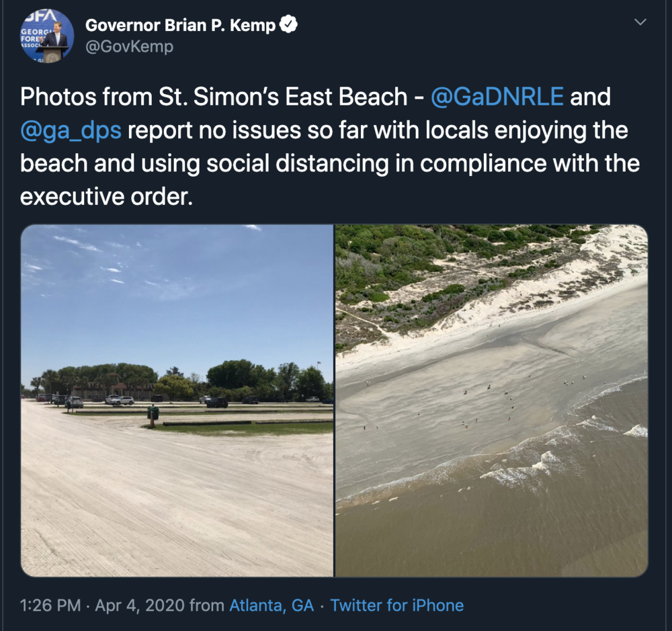View the parking lot photo

(177, 401)
